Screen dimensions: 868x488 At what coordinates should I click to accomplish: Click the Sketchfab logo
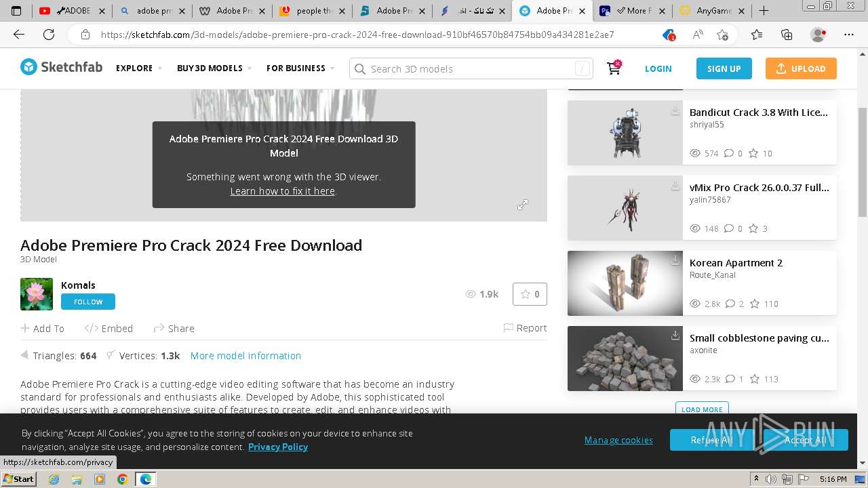pyautogui.click(x=62, y=67)
